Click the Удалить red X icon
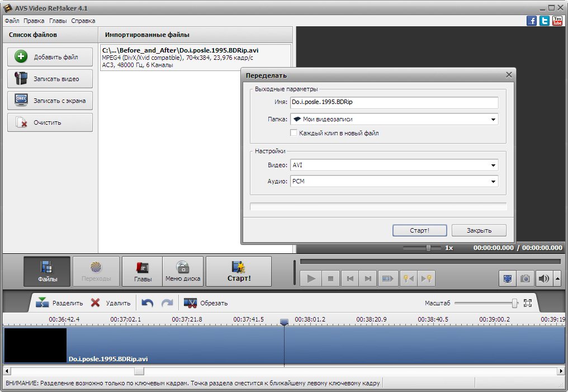 [x=96, y=303]
